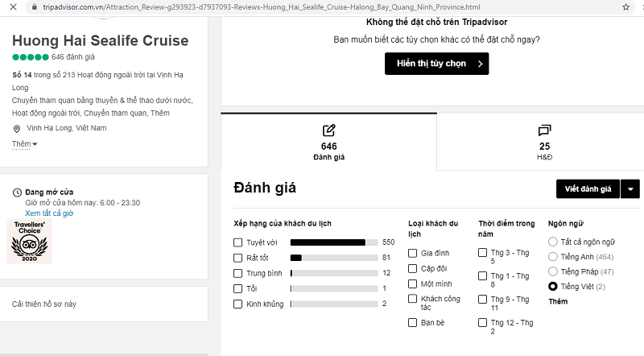The height and width of the screenshot is (356, 644).
Task: Check the Thg 9 - Thg 11 filter
Action: [482, 300]
